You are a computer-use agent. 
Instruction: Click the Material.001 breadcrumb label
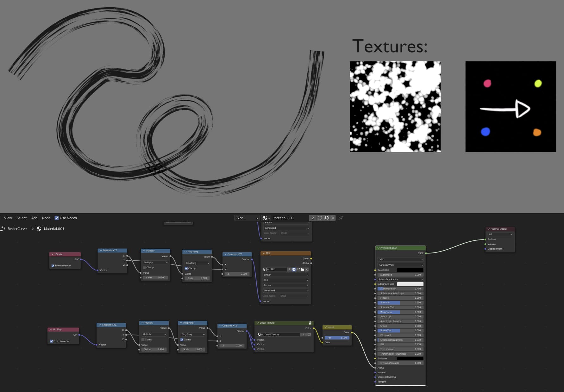54,229
